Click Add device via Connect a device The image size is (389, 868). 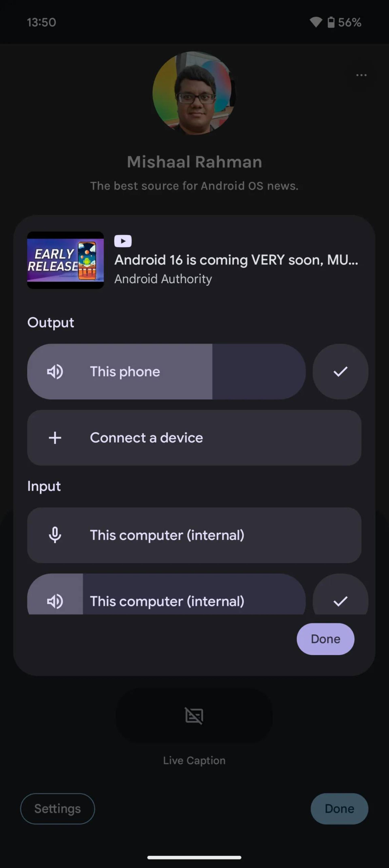(x=194, y=437)
